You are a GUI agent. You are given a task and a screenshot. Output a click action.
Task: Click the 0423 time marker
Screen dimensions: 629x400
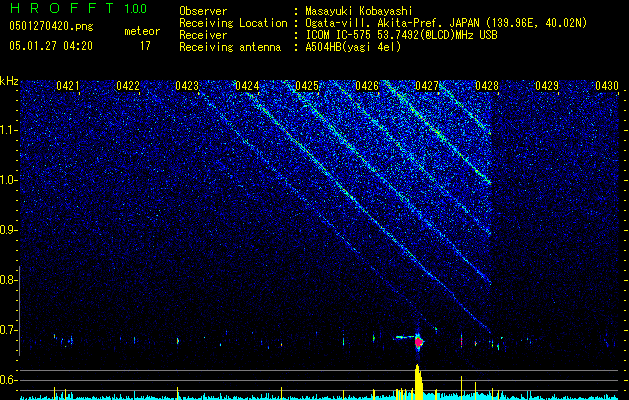pos(187,86)
